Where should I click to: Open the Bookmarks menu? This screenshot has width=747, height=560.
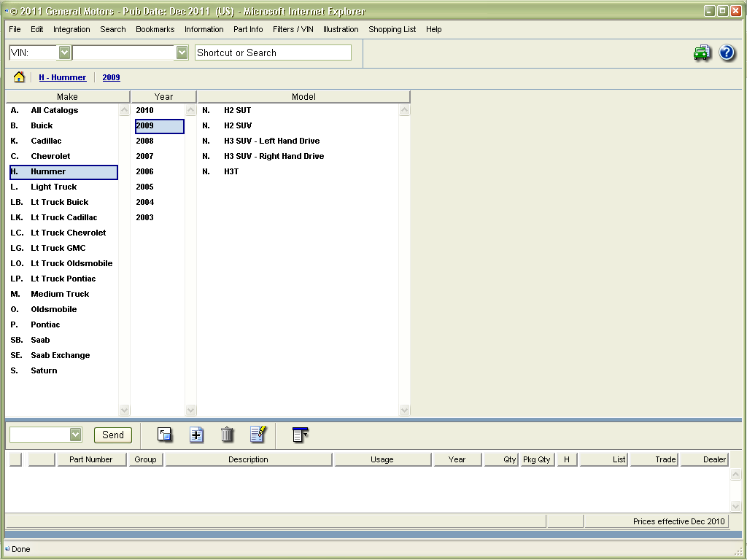click(155, 29)
